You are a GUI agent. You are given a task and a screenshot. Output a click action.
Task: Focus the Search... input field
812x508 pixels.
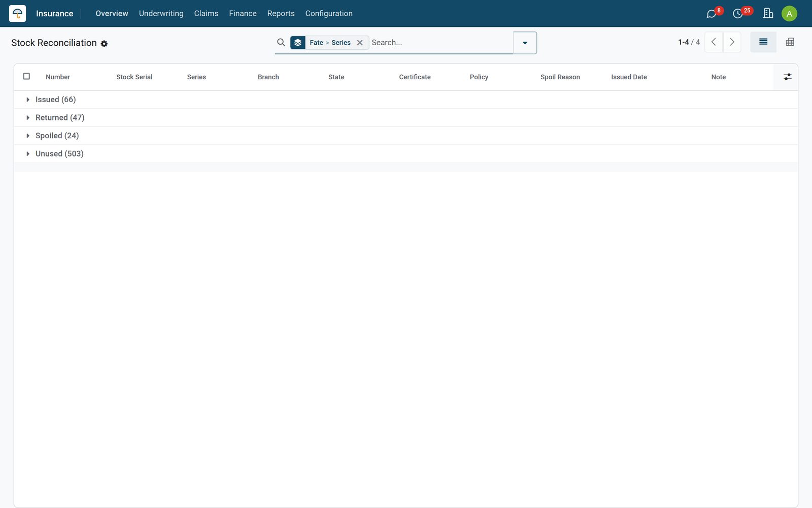(441, 43)
